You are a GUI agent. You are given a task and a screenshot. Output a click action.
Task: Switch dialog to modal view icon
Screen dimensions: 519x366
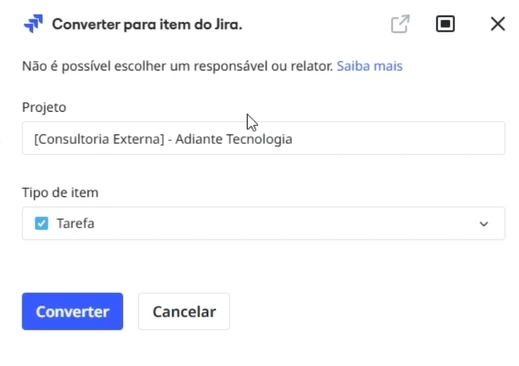(x=445, y=24)
